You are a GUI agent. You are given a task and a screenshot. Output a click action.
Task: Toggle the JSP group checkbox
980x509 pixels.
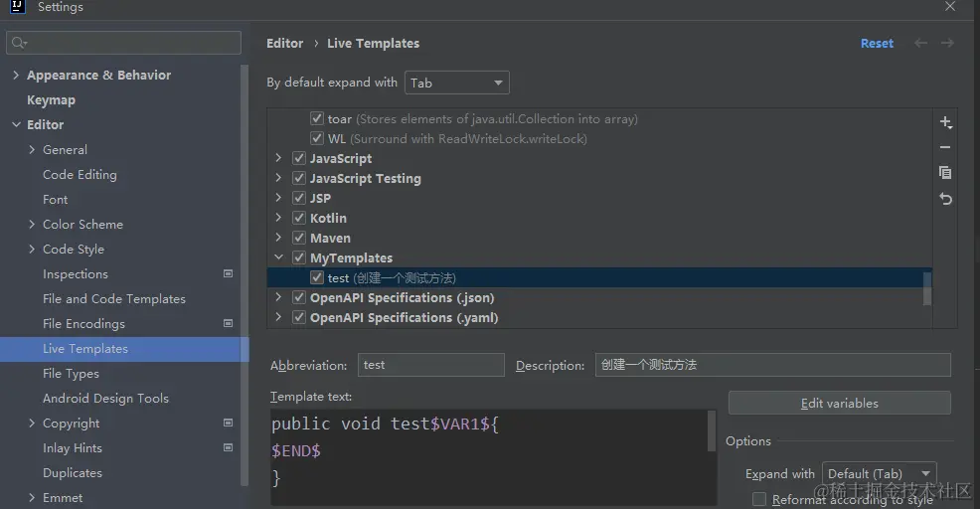pyautogui.click(x=299, y=198)
